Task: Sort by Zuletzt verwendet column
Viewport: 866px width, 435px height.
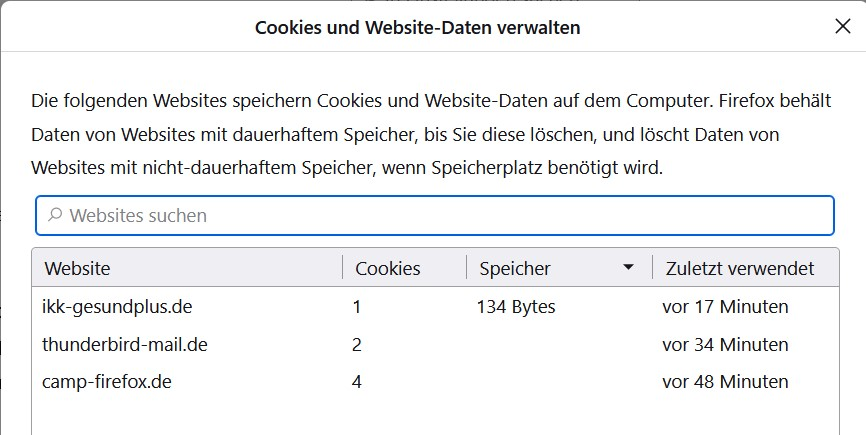Action: coord(738,268)
